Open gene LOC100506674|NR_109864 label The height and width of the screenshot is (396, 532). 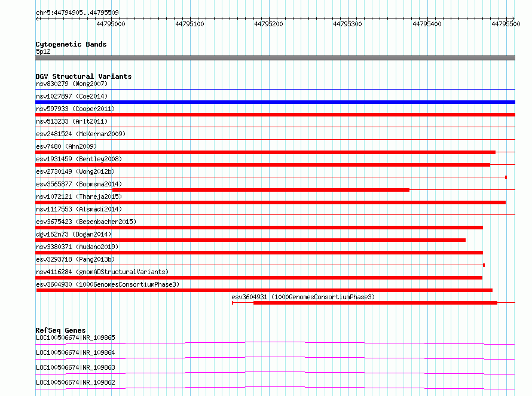click(x=75, y=352)
